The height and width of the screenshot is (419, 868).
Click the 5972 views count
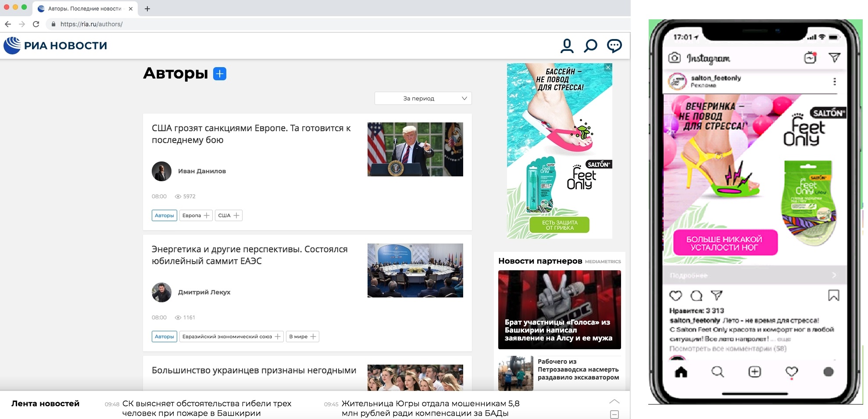[185, 197]
